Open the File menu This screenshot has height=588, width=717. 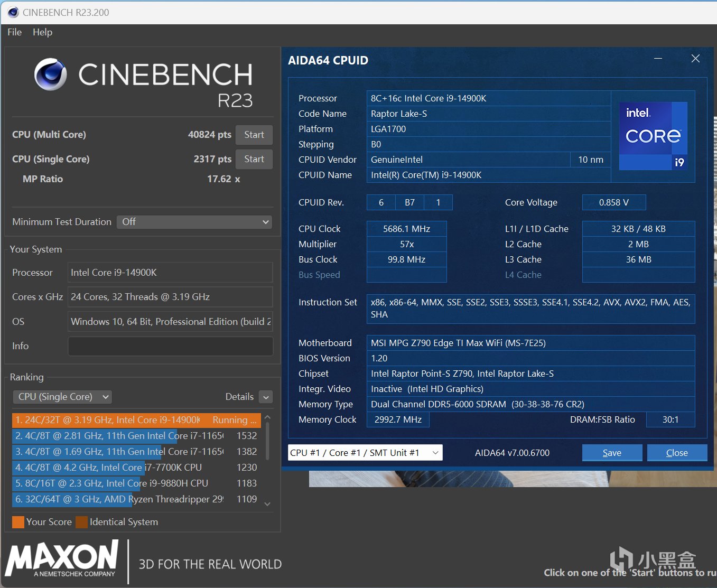15,32
